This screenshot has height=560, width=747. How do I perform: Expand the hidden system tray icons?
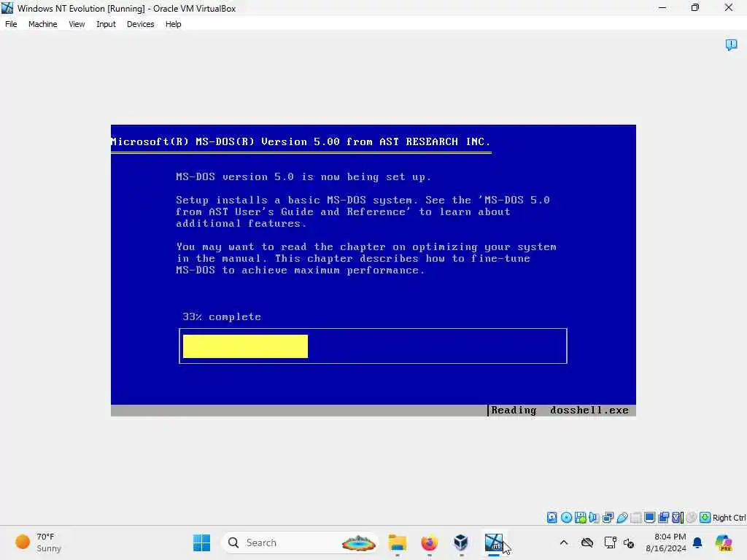point(564,542)
